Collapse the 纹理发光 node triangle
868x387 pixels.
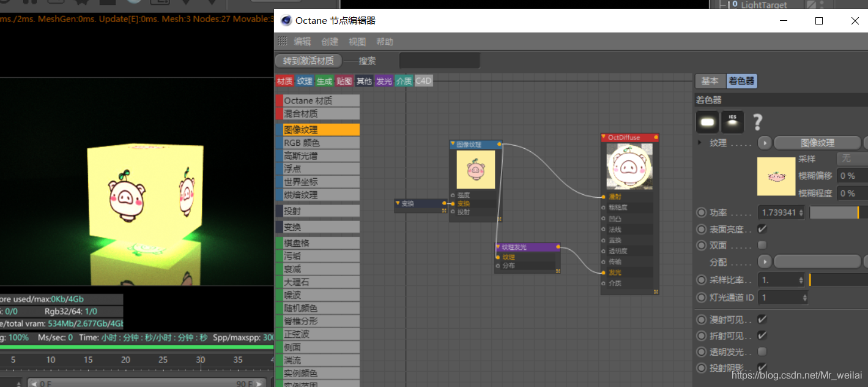click(499, 247)
